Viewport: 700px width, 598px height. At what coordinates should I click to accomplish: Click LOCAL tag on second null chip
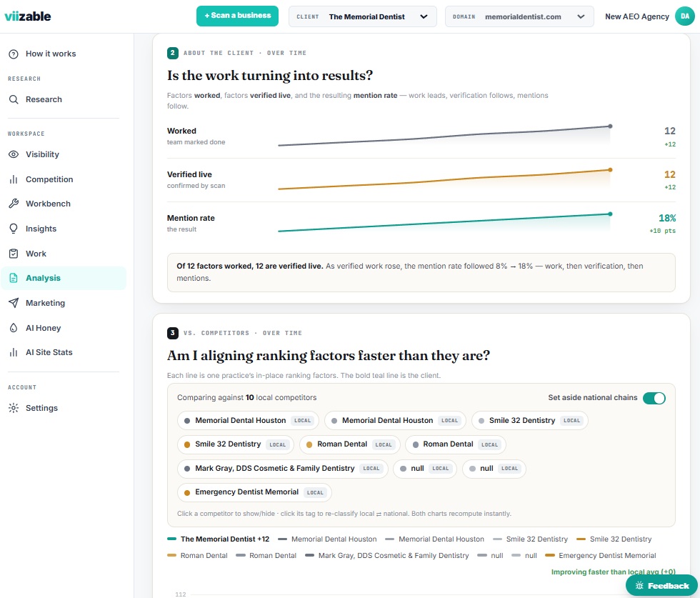509,469
